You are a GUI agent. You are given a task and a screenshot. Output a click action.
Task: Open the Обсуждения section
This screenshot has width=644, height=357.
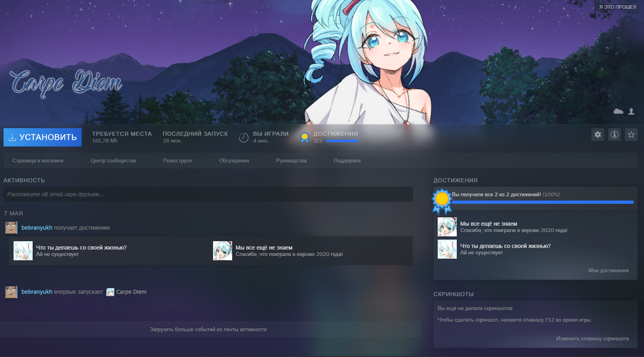pyautogui.click(x=235, y=160)
